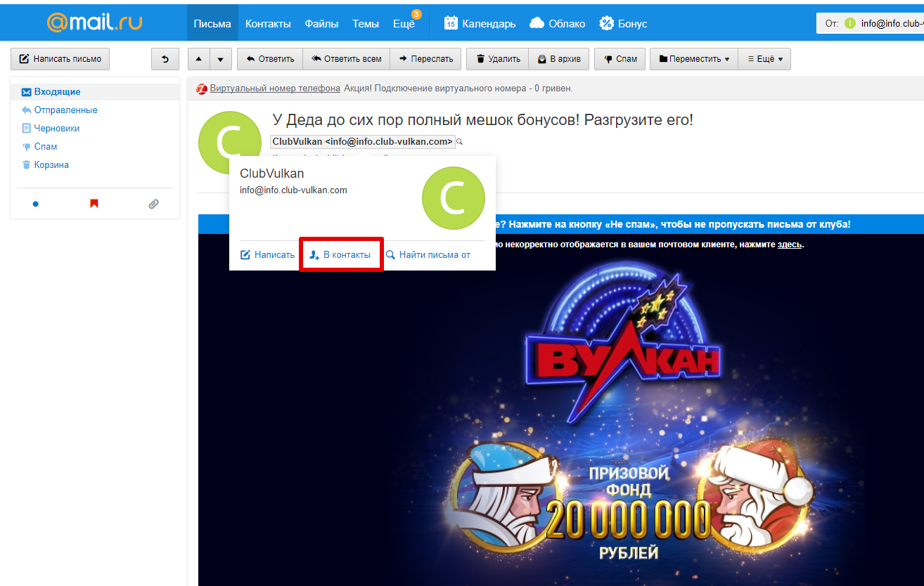Toggle the attachment paperclip filter
Viewport: 924px width, 586px height.
pos(153,204)
